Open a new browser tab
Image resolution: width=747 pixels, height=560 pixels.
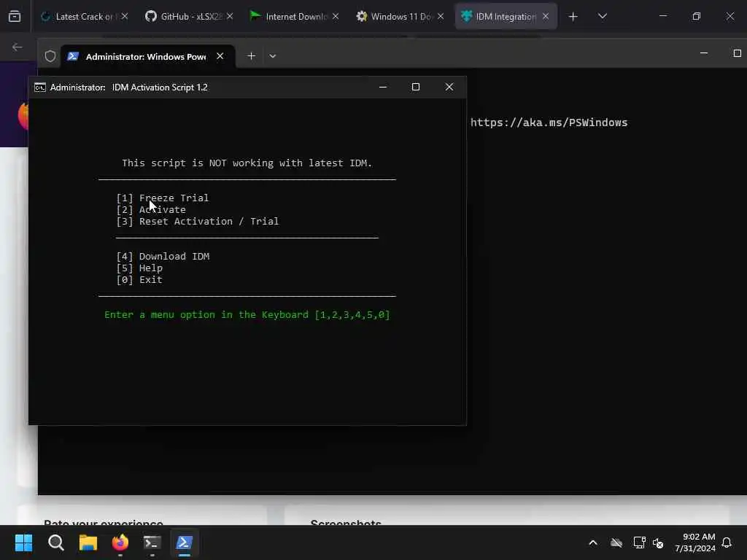573,17
